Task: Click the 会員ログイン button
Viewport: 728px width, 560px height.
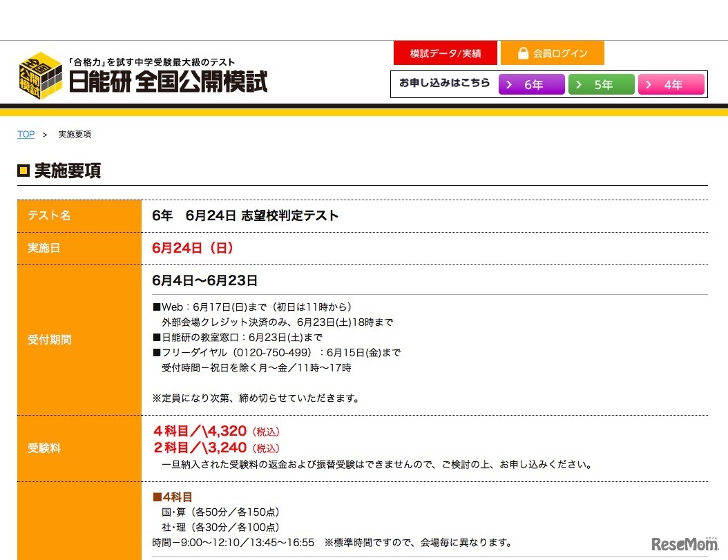Action: 552,52
